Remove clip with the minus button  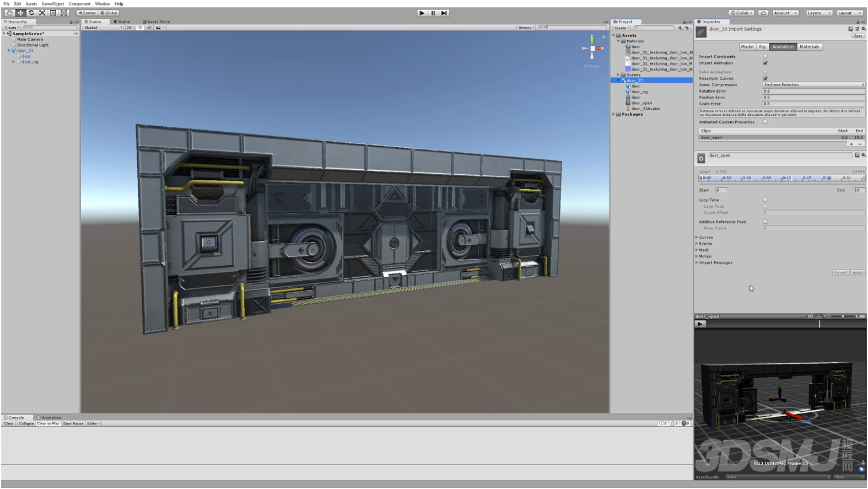tap(859, 144)
